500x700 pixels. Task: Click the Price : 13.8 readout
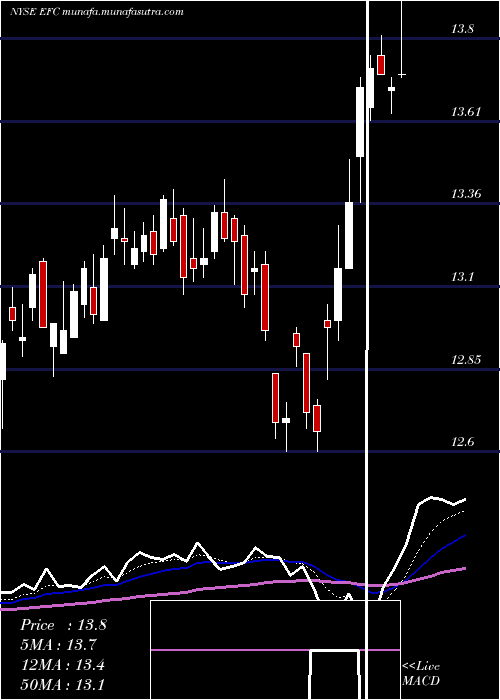pyautogui.click(x=63, y=625)
